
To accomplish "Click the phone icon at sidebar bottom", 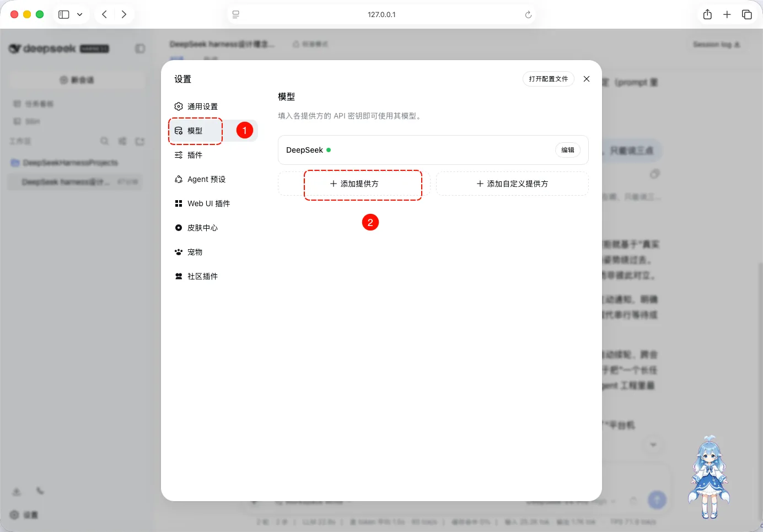I will pyautogui.click(x=40, y=491).
